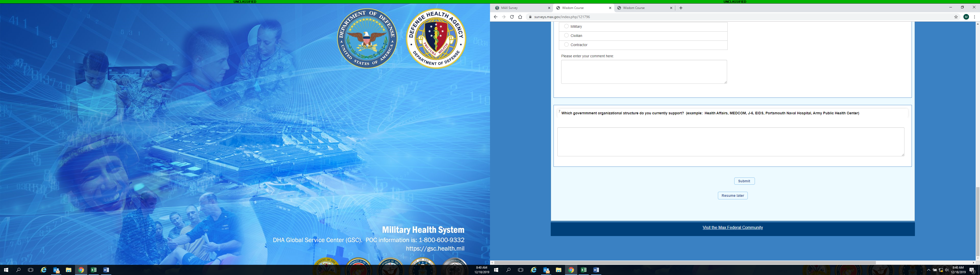The width and height of the screenshot is (980, 275).
Task: Bookmark this page with the star icon
Action: coord(956,17)
